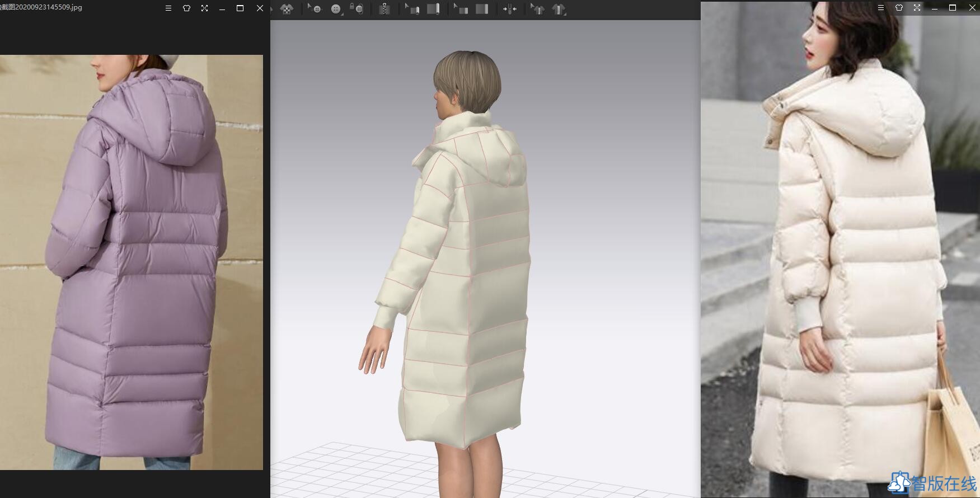The height and width of the screenshot is (498, 980).
Task: Select the Edit Button tool with arrow
Action: tap(315, 9)
